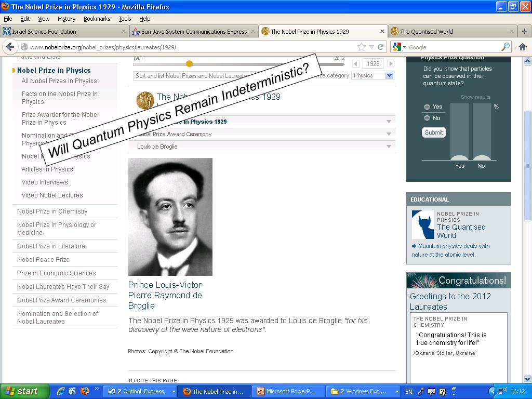Click the volume icon in system tray
This screenshot has width=532, height=399.
click(502, 391)
